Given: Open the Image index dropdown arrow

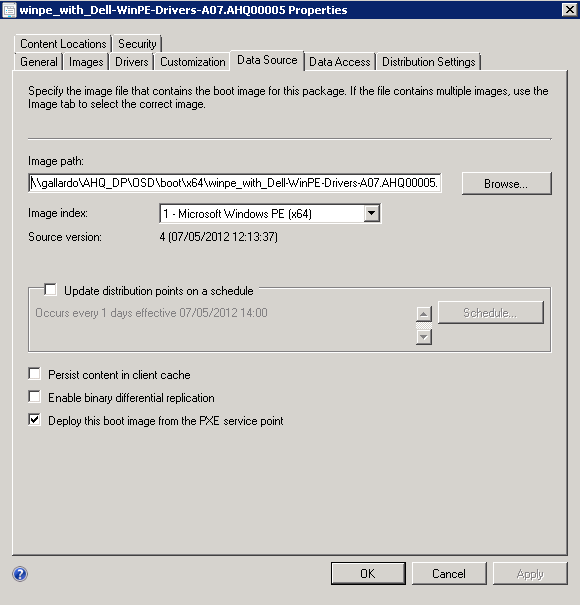Looking at the screenshot, I should 371,213.
